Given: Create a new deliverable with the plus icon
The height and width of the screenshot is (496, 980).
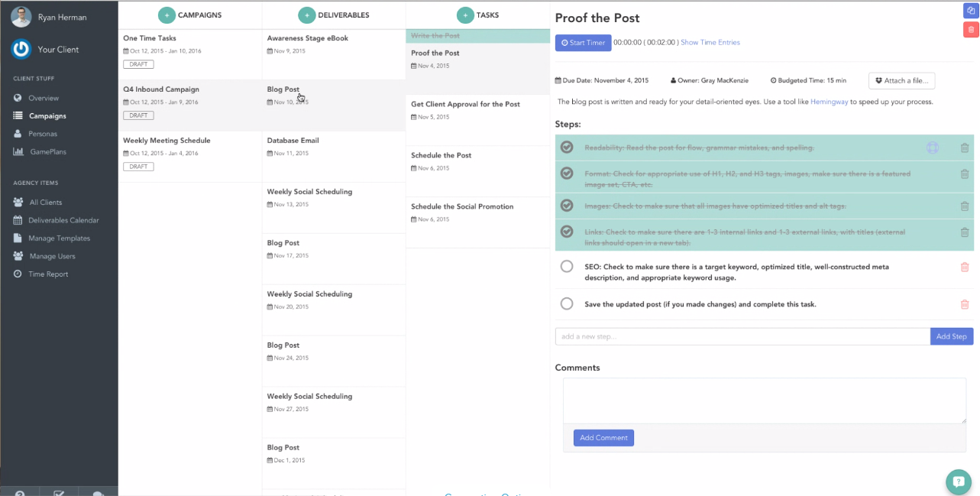Looking at the screenshot, I should click(307, 15).
